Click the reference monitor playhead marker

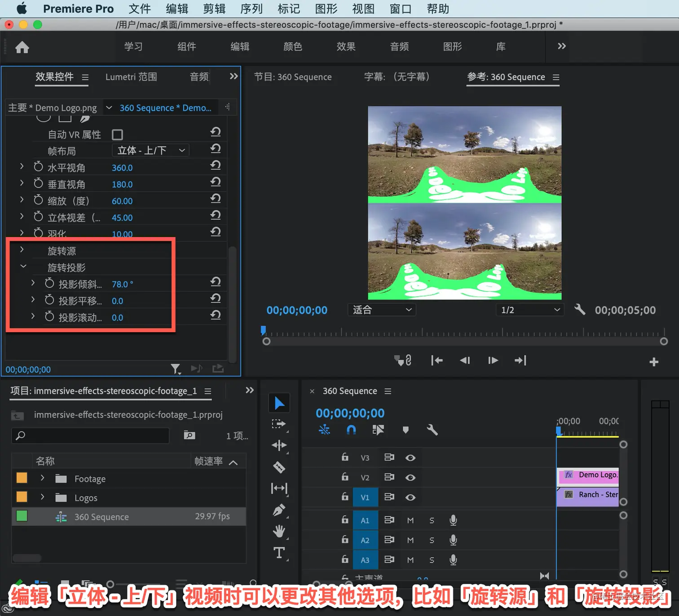263,330
